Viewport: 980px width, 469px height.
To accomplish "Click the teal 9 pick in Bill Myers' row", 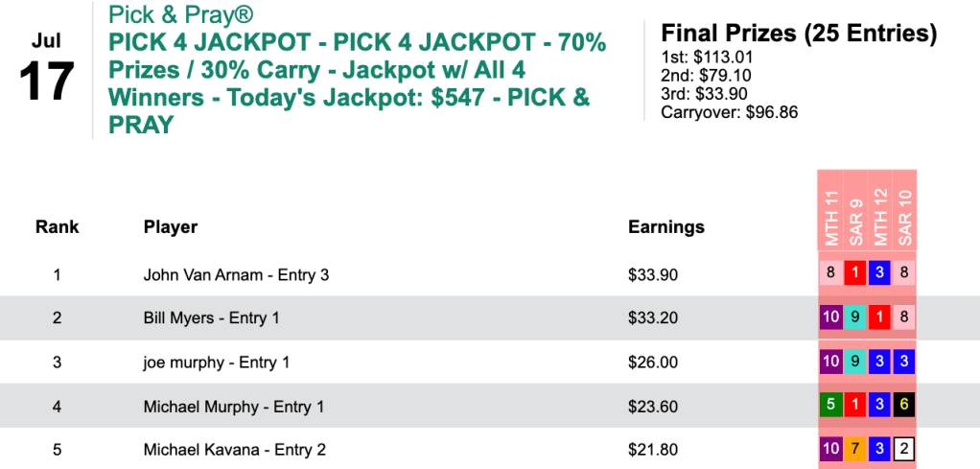I will [855, 317].
